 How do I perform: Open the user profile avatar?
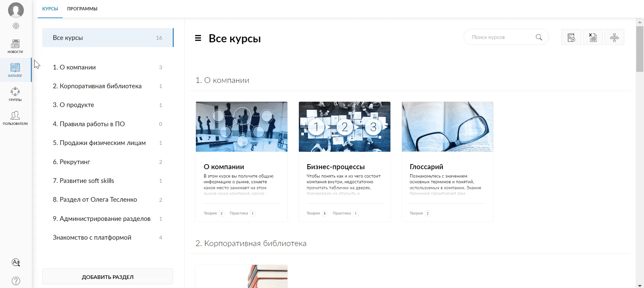coord(16,10)
